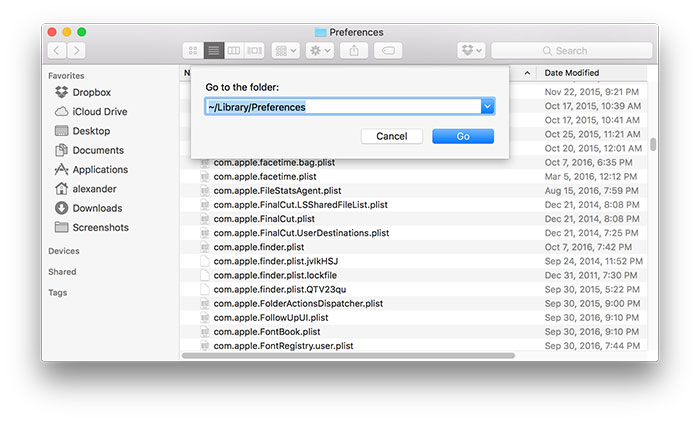Click the Preferences folder icon in title bar
Viewport: 700px width, 421px height.
point(320,32)
